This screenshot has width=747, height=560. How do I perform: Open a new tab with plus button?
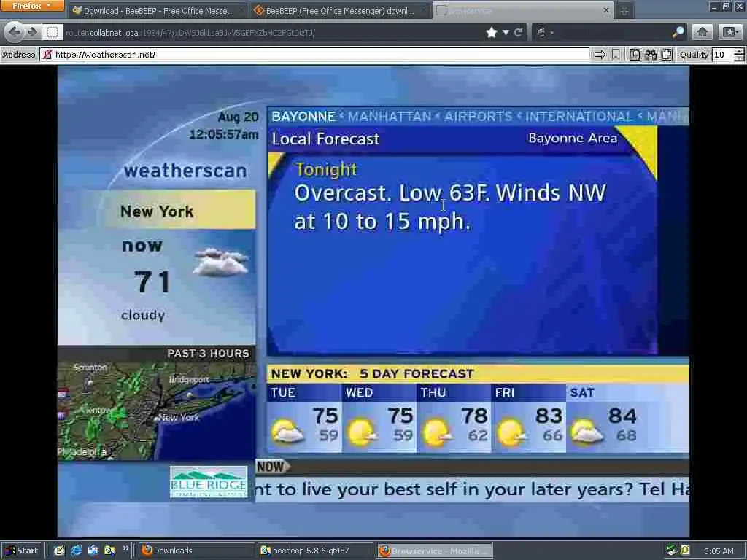click(x=624, y=10)
